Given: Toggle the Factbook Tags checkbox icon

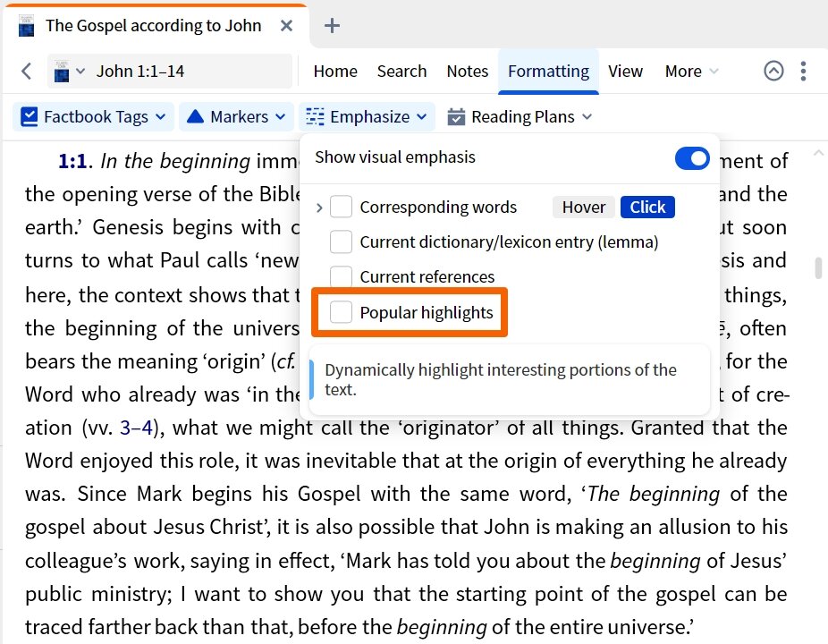Looking at the screenshot, I should click(x=29, y=117).
